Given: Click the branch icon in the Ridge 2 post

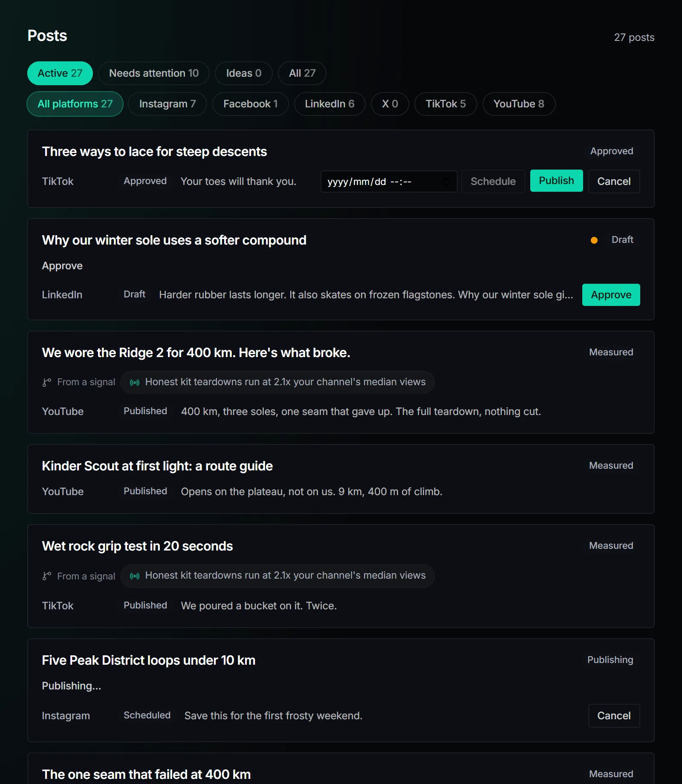Looking at the screenshot, I should (47, 382).
